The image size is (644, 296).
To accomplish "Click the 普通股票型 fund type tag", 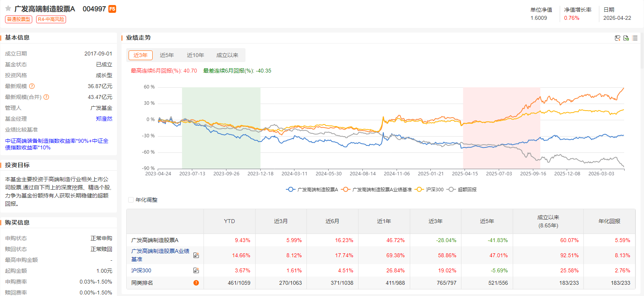I will click(19, 19).
